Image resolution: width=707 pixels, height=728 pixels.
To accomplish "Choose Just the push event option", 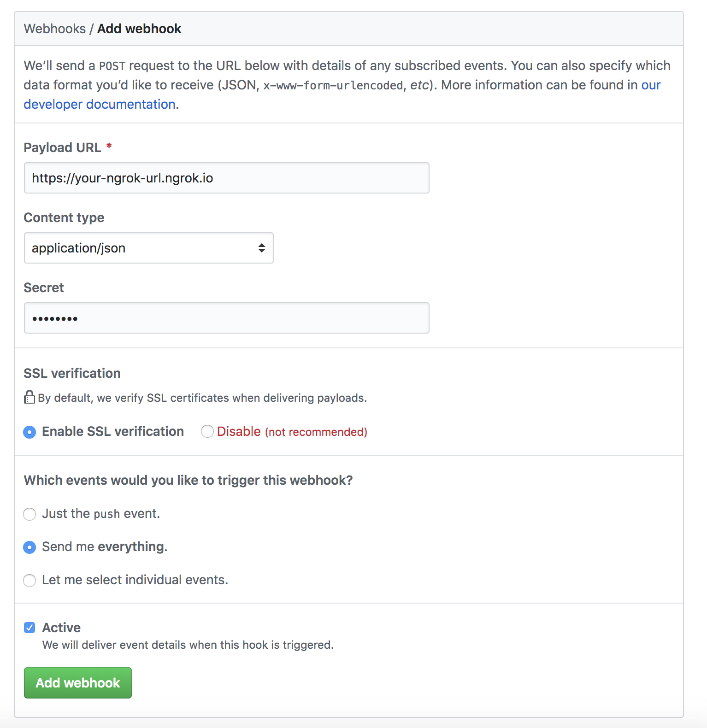I will tap(29, 514).
